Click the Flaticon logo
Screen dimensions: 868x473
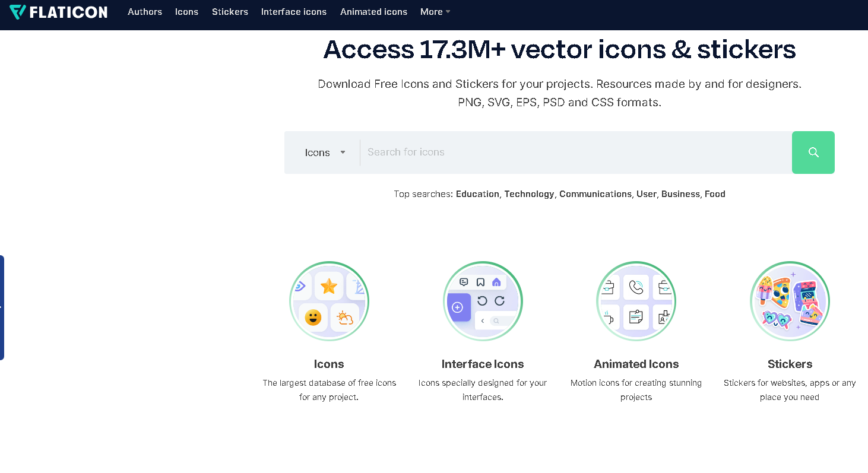coord(58,12)
